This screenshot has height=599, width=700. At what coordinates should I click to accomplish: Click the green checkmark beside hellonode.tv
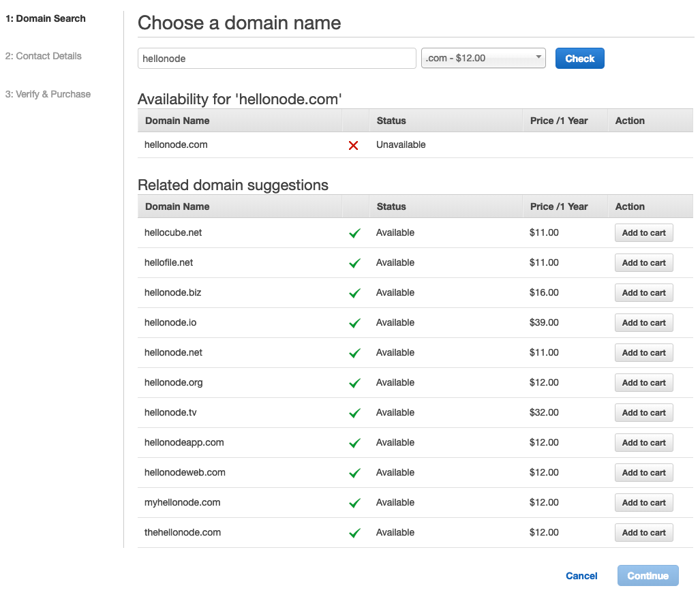click(354, 412)
